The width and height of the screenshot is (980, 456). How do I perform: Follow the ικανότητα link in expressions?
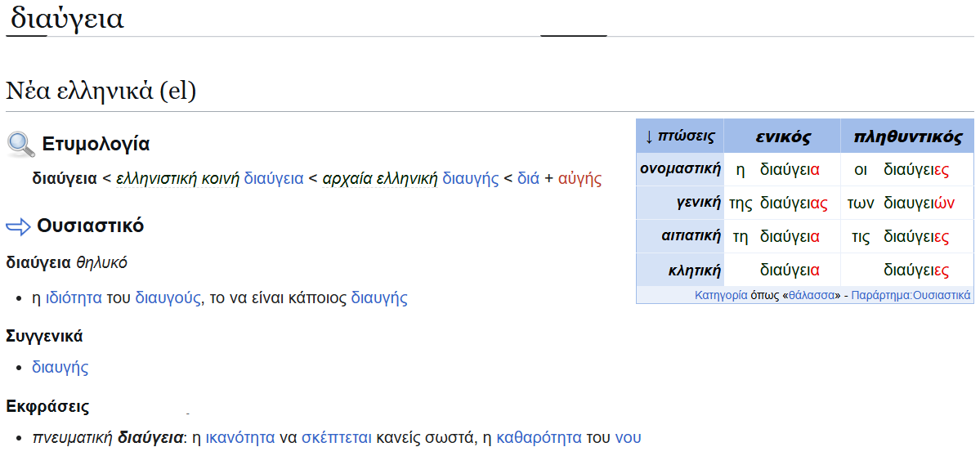pos(239,438)
